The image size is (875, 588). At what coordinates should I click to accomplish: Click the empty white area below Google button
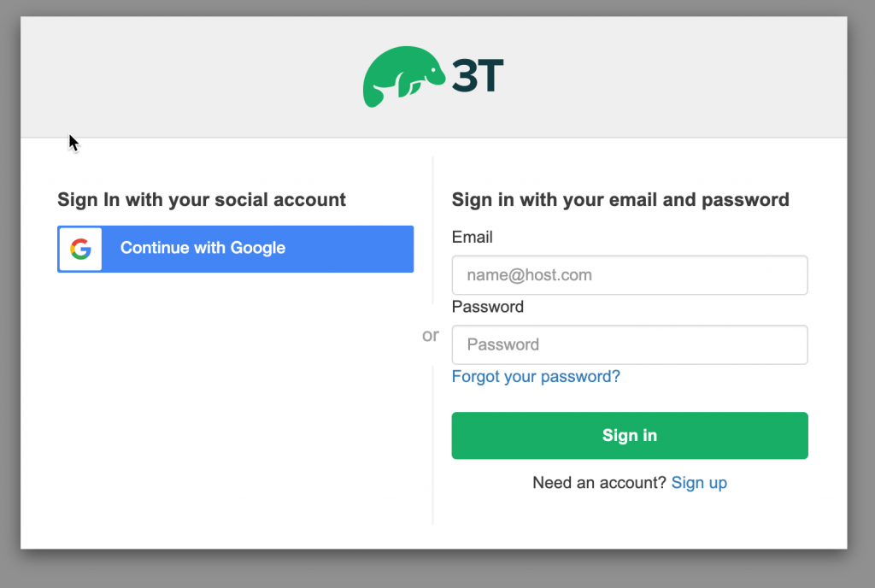(x=236, y=402)
